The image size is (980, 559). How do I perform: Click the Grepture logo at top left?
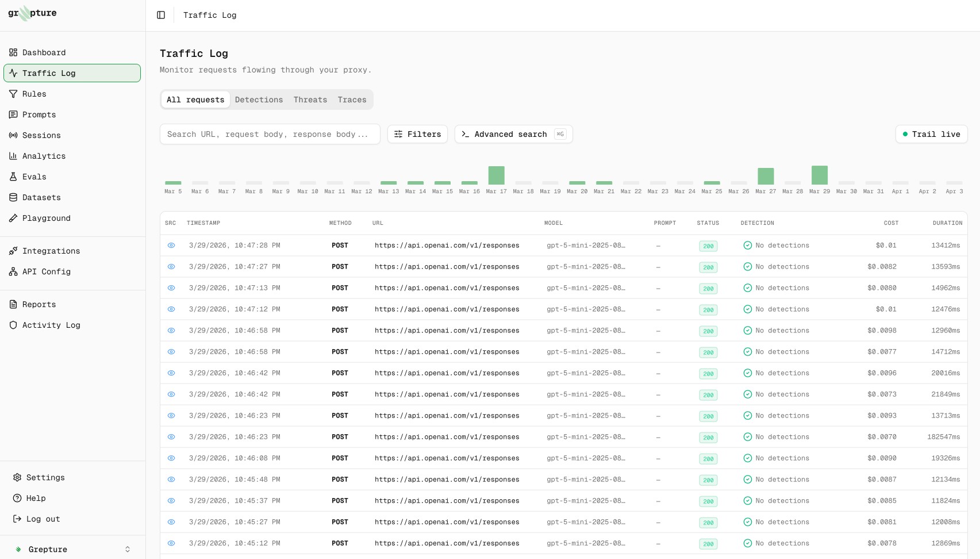32,13
